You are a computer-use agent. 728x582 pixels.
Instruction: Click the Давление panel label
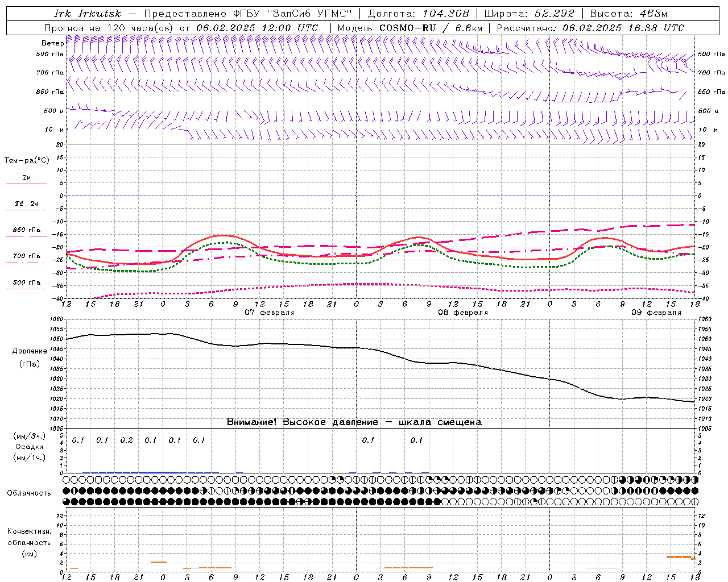pyautogui.click(x=30, y=351)
